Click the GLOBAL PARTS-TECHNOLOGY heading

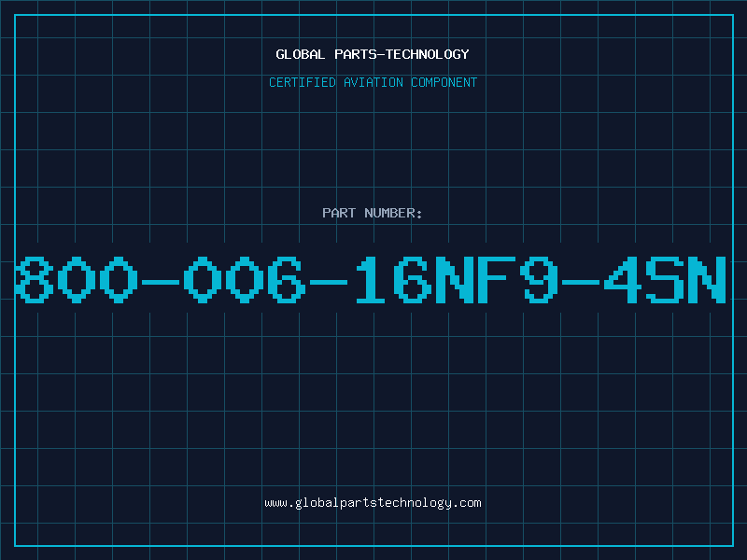(x=373, y=54)
